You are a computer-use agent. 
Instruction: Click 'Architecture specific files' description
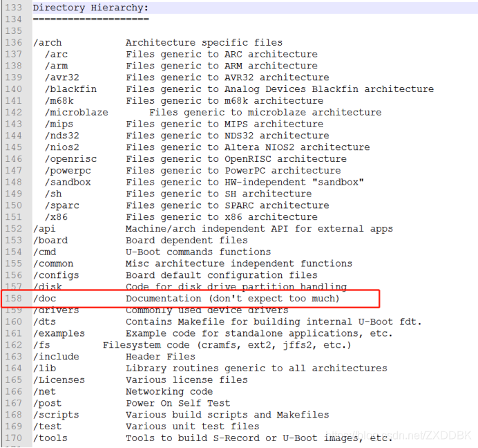[204, 42]
